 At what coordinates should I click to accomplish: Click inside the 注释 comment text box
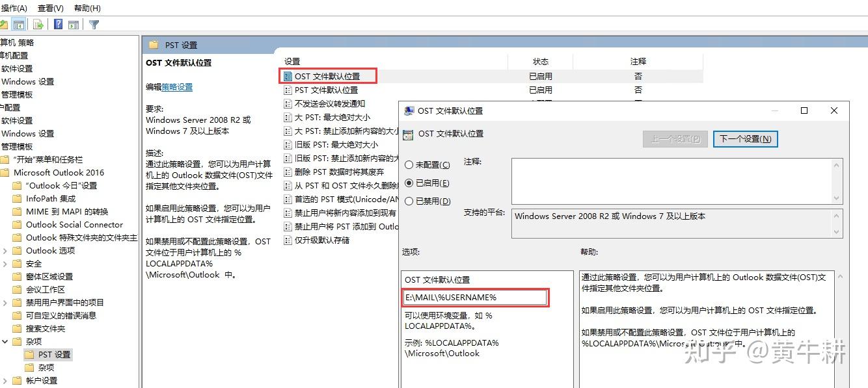pyautogui.click(x=672, y=181)
